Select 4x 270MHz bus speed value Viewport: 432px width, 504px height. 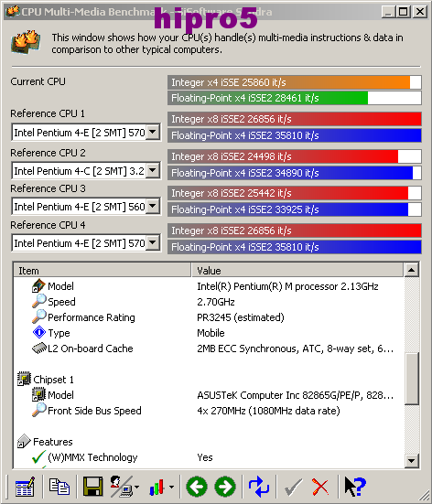tap(268, 411)
